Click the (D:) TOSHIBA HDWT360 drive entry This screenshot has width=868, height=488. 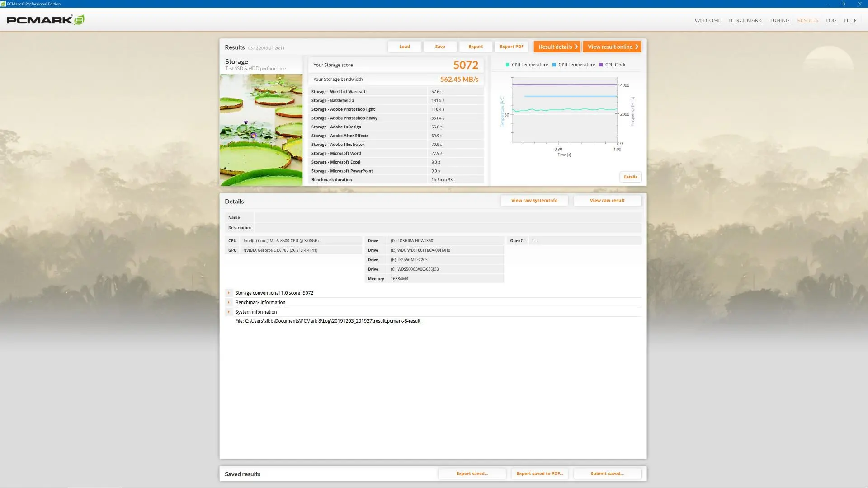click(x=446, y=241)
